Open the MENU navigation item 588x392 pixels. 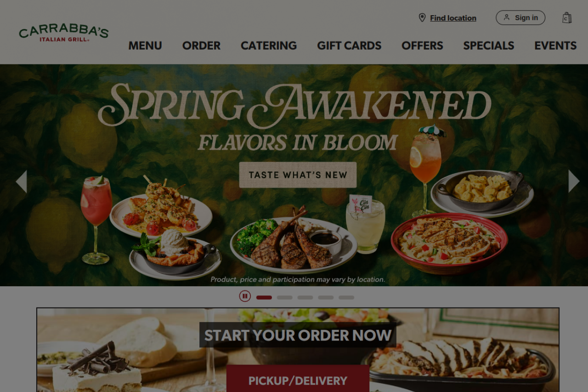coord(145,45)
